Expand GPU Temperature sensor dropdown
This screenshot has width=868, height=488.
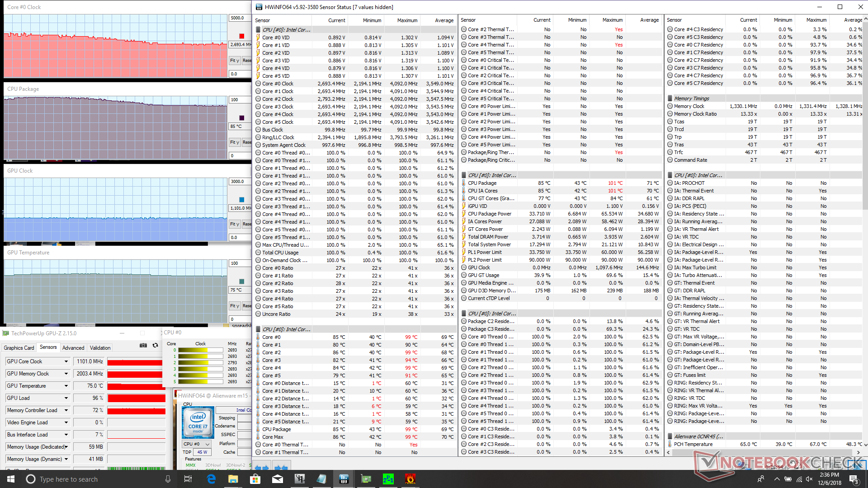tap(66, 386)
